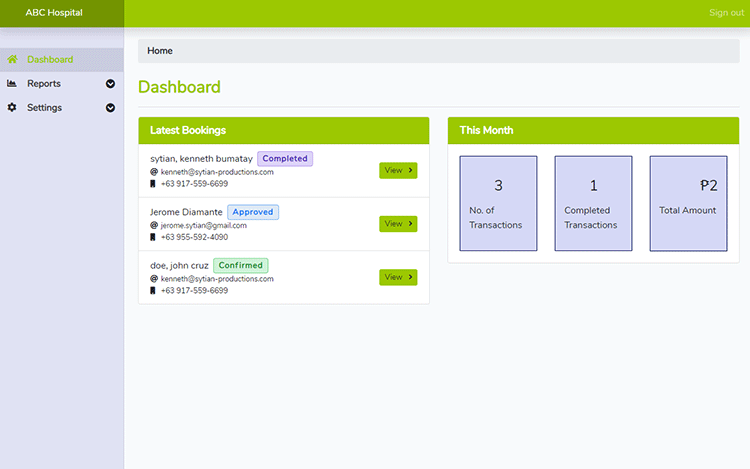Click the phone icon beside +63 955-592-4090
This screenshot has width=750, height=469.
tap(154, 238)
